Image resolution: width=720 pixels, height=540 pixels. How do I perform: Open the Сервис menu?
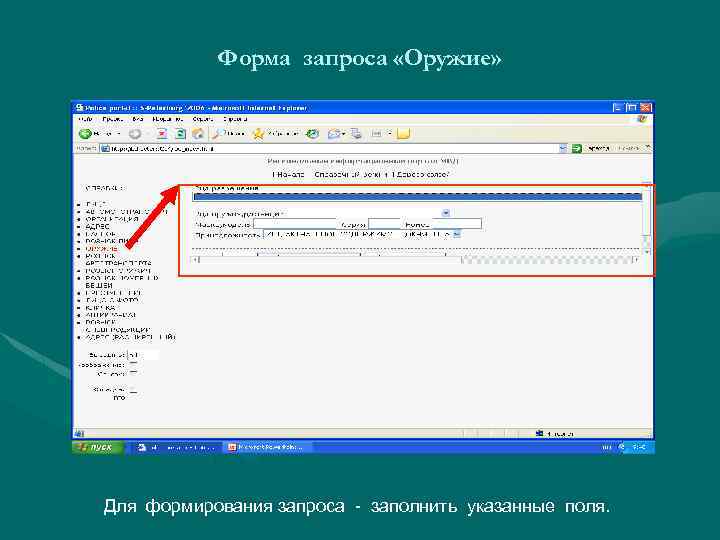pyautogui.click(x=203, y=119)
